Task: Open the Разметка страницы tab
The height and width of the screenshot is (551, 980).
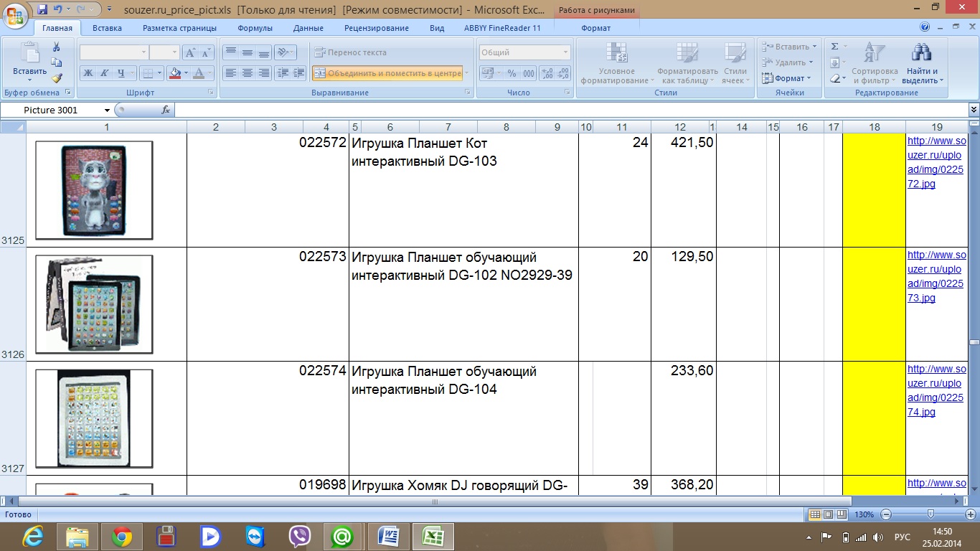Action: pos(179,28)
